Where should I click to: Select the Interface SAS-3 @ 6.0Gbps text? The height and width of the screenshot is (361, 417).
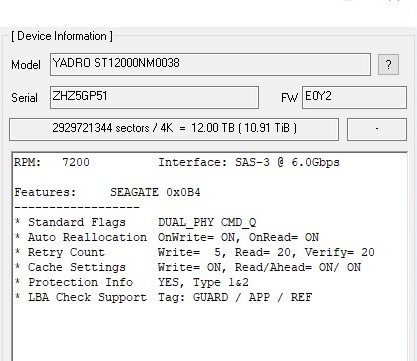point(249,162)
